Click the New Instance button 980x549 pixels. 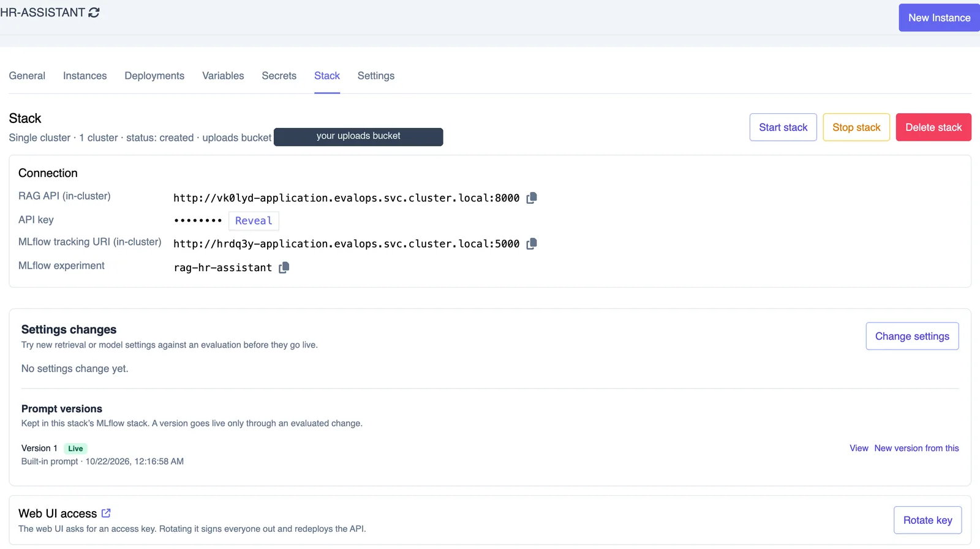(x=939, y=18)
